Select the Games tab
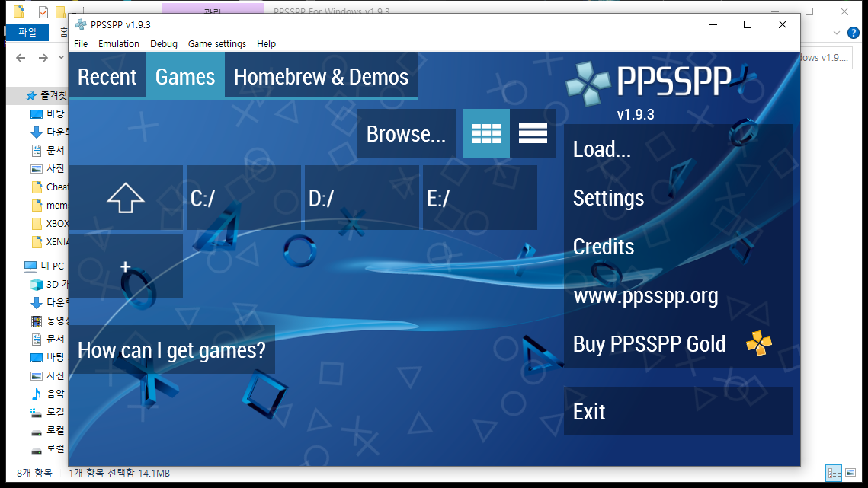The image size is (868, 488). 185,76
